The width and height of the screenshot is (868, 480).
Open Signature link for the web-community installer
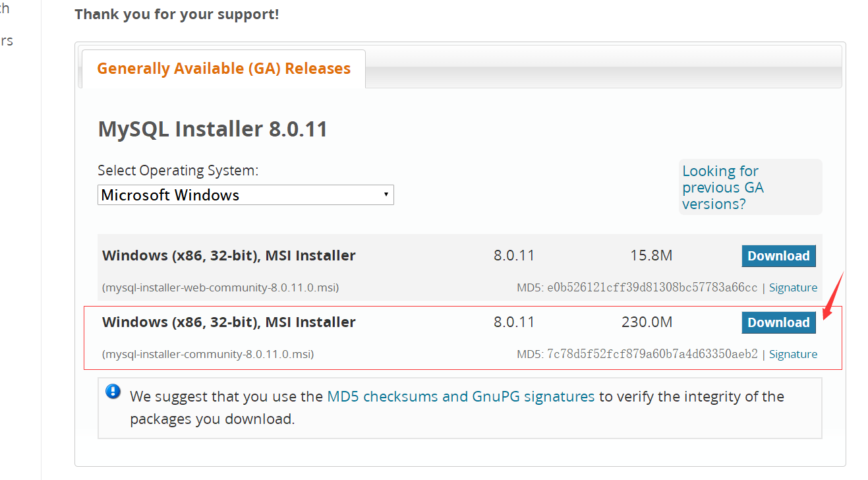click(793, 287)
